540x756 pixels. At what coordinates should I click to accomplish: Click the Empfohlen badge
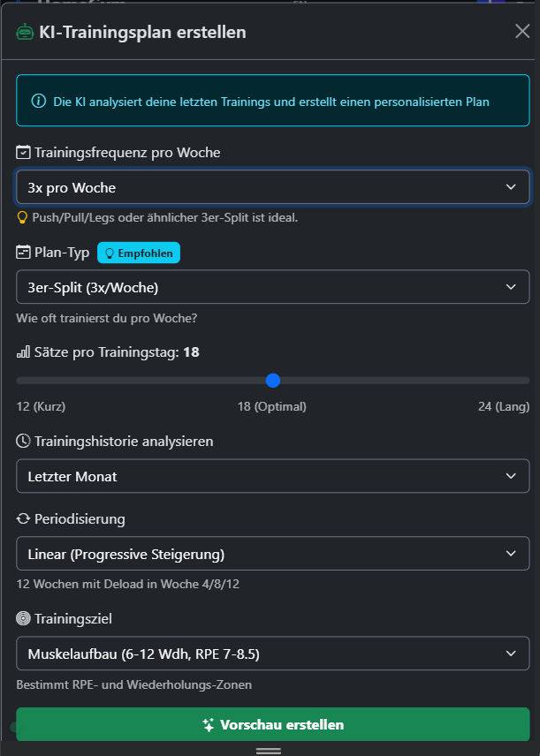tap(138, 253)
